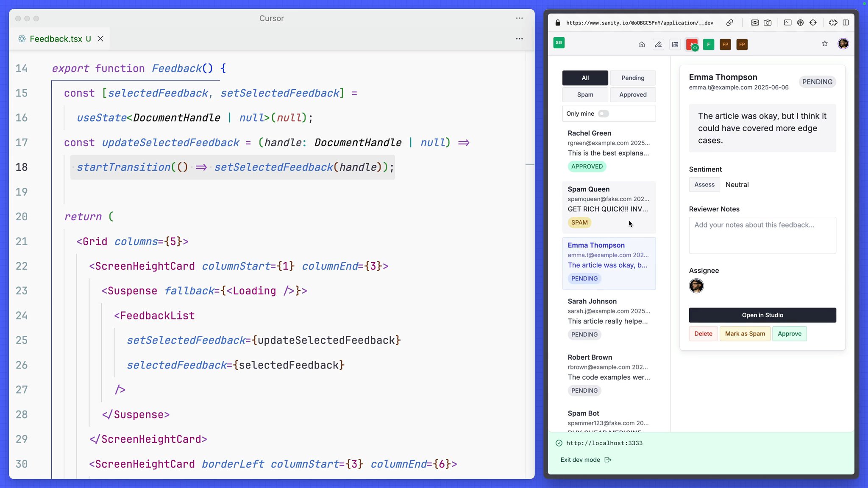Click the exit arrow icon beside Exit dev mode

pyautogui.click(x=608, y=460)
